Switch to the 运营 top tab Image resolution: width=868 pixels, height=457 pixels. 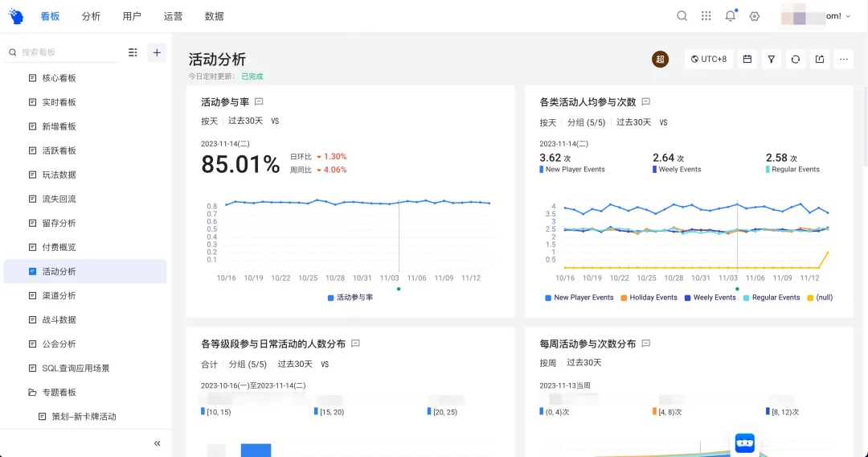pyautogui.click(x=173, y=16)
